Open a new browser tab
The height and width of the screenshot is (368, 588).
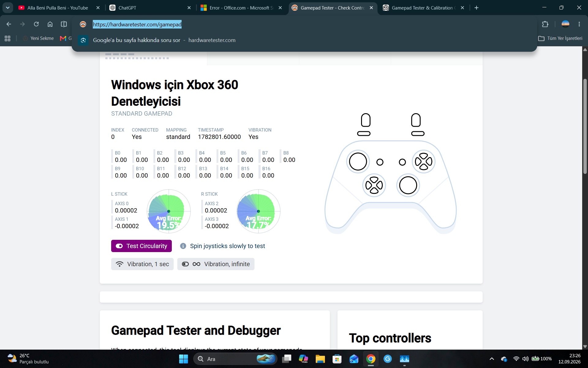[x=477, y=8]
